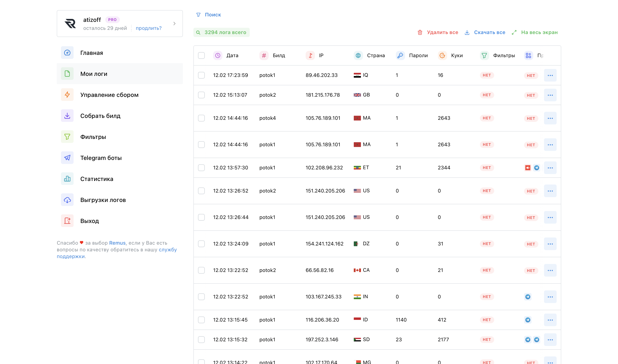Click the Скачать все button

[x=485, y=32]
